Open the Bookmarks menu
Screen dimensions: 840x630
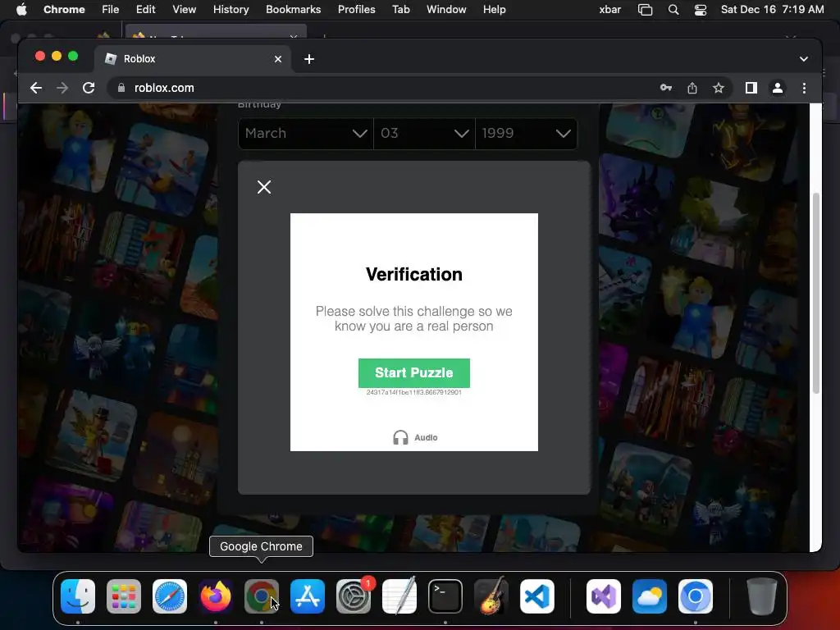tap(293, 9)
